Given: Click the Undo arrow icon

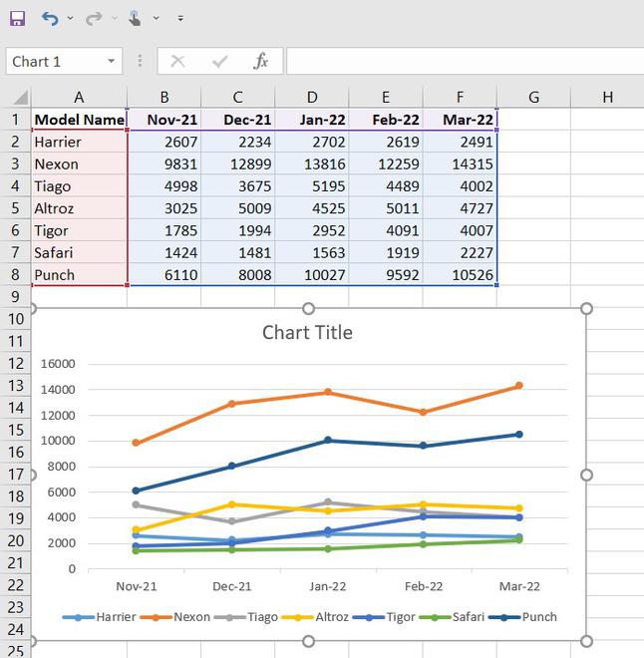Looking at the screenshot, I should coord(50,18).
